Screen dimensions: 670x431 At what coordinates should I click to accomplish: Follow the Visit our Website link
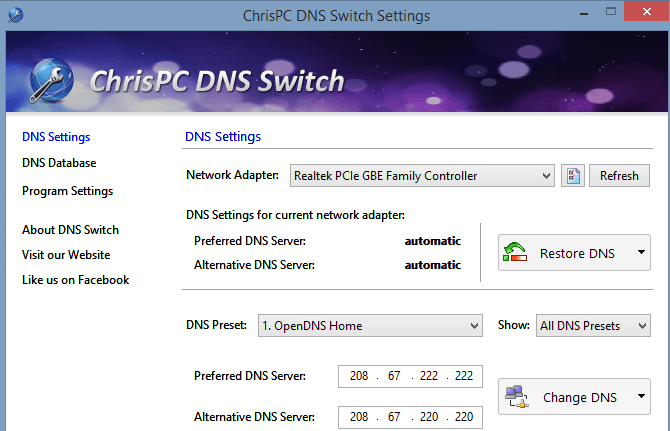(66, 255)
